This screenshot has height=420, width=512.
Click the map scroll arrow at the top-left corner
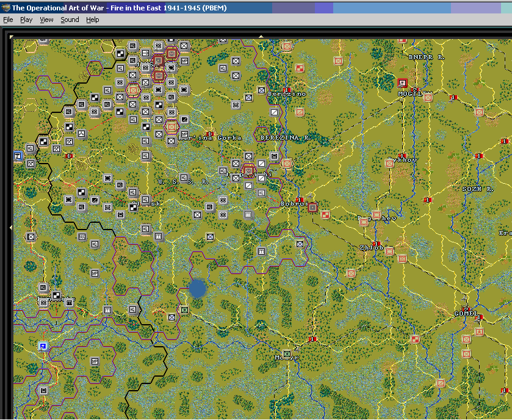coord(12,37)
